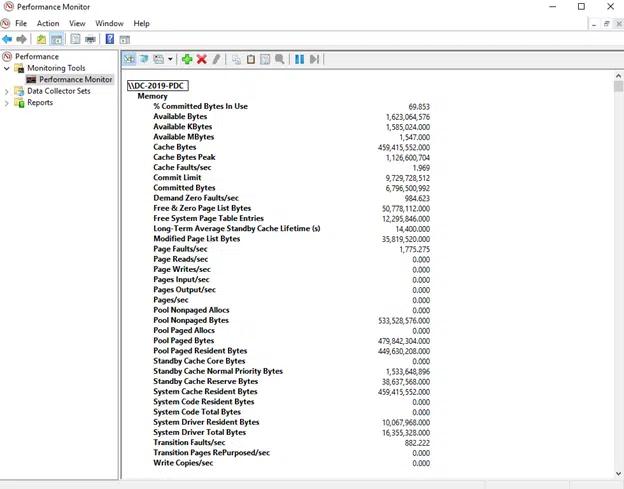Click the Zoom magnifier icon
This screenshot has width=624, height=489.
pos(280,59)
